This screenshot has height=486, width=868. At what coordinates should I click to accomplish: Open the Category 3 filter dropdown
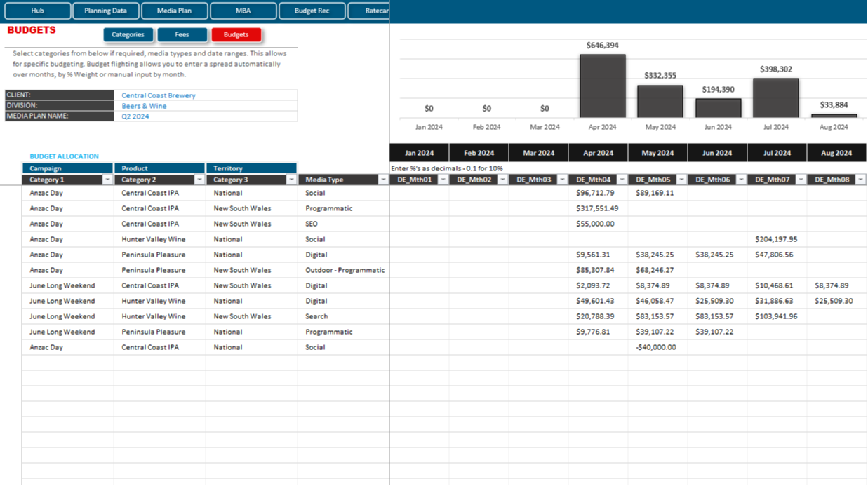pos(291,180)
